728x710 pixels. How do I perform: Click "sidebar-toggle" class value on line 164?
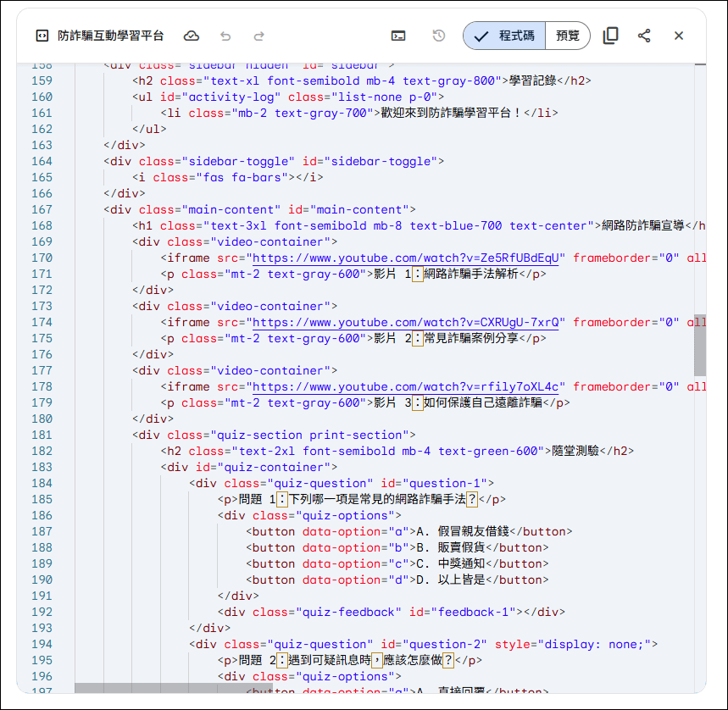(238, 162)
